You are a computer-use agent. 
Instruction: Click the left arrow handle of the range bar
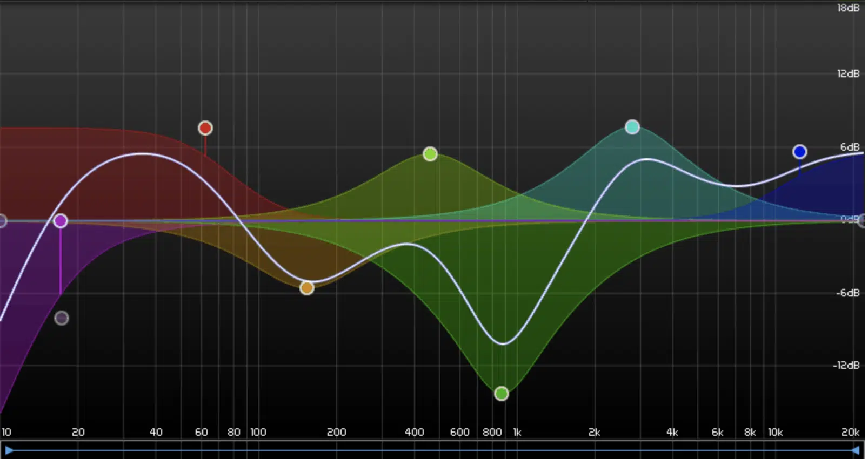click(9, 450)
